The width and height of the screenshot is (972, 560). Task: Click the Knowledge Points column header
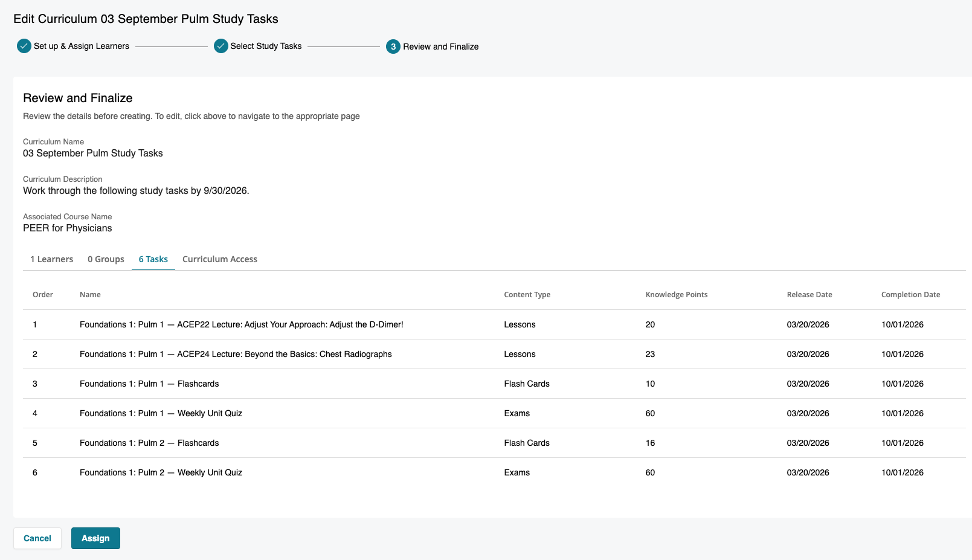pos(676,295)
